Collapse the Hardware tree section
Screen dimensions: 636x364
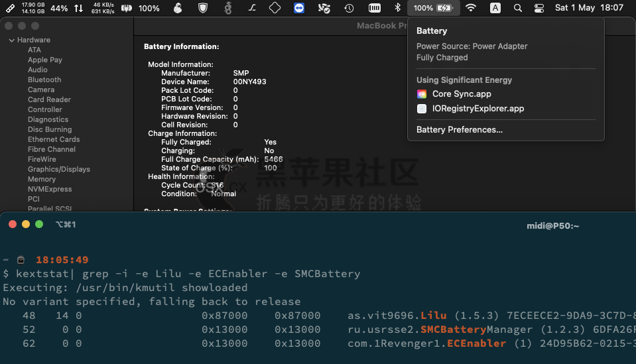12,40
